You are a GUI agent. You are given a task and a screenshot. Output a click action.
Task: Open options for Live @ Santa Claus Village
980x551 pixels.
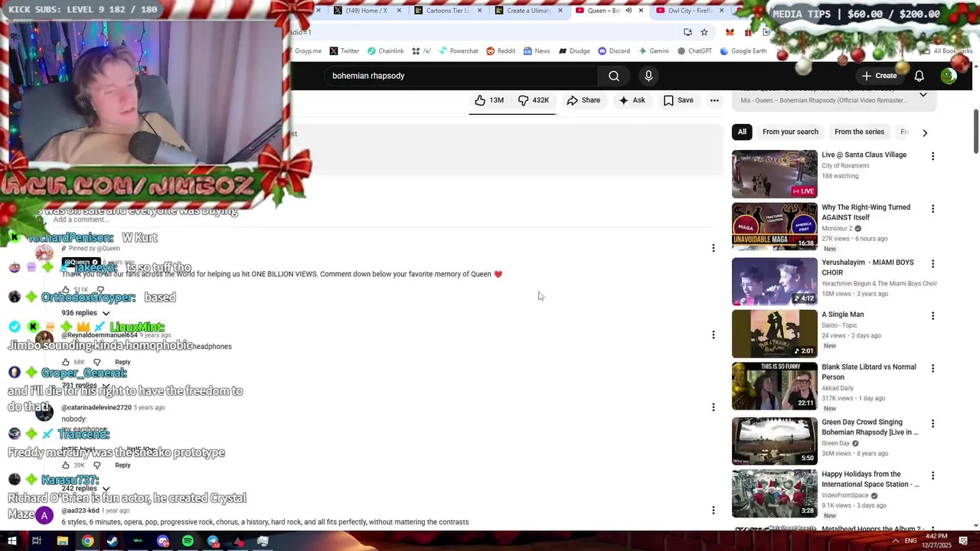[x=933, y=156]
